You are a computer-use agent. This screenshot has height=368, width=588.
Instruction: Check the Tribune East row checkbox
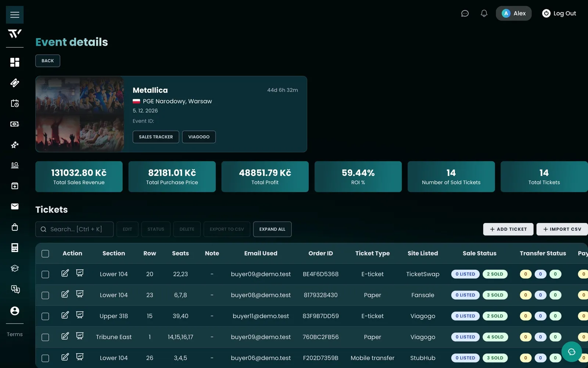point(45,337)
